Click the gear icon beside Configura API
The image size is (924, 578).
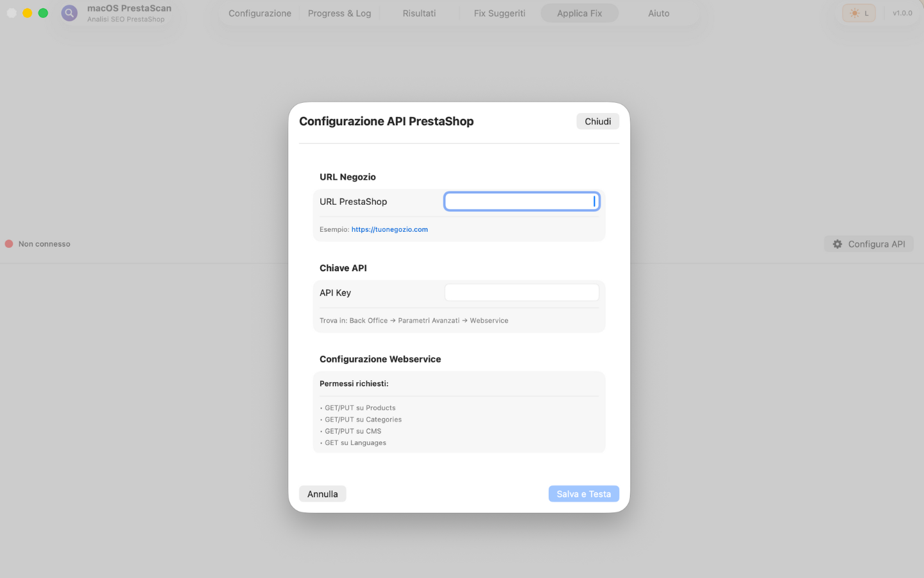click(x=837, y=244)
